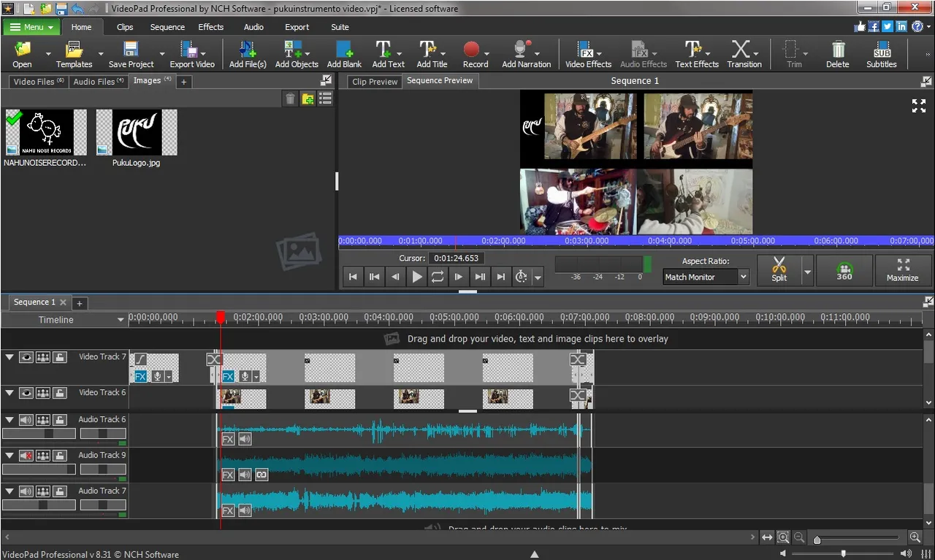Hide Video Track 7 with eye icon
The image size is (935, 560).
pyautogui.click(x=26, y=357)
